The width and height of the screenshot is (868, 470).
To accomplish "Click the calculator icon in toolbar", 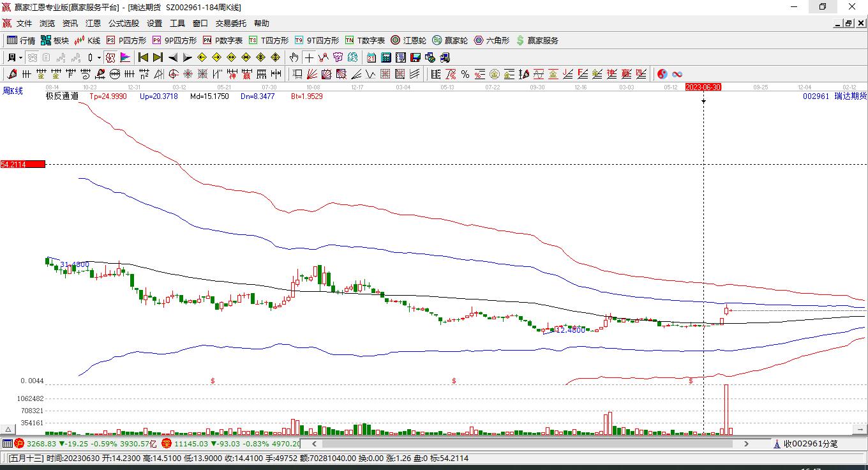I will coord(385,57).
